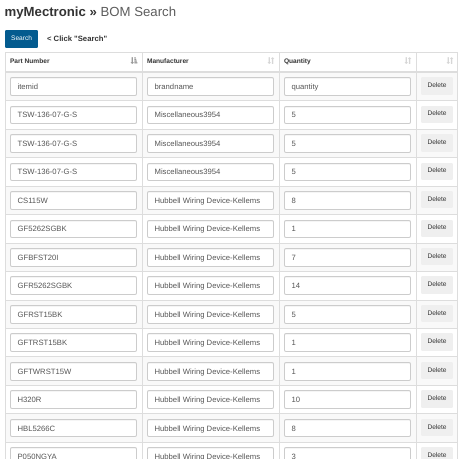The width and height of the screenshot is (462, 459).
Task: Focus the quantity placeholder field
Action: (x=347, y=87)
